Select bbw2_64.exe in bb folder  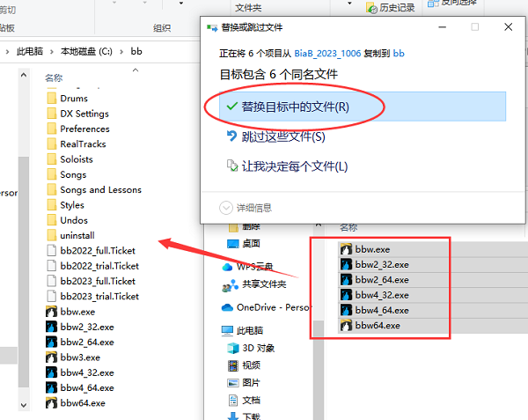[x=87, y=343]
